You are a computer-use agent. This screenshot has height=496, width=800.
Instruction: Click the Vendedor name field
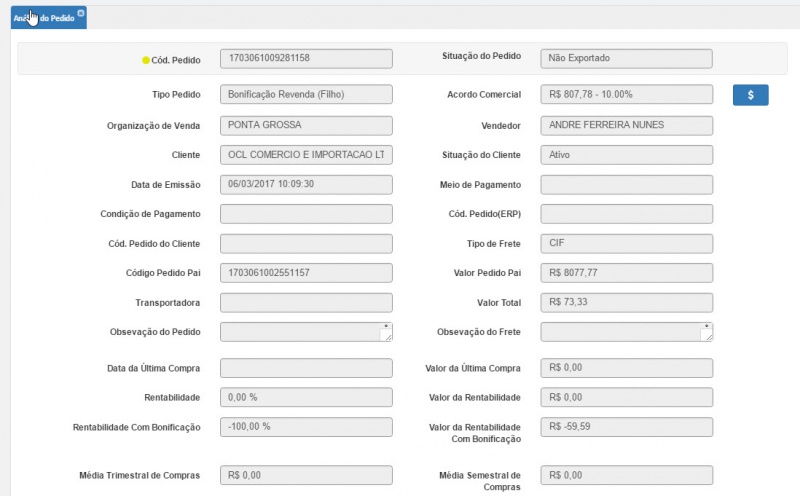[x=626, y=125]
